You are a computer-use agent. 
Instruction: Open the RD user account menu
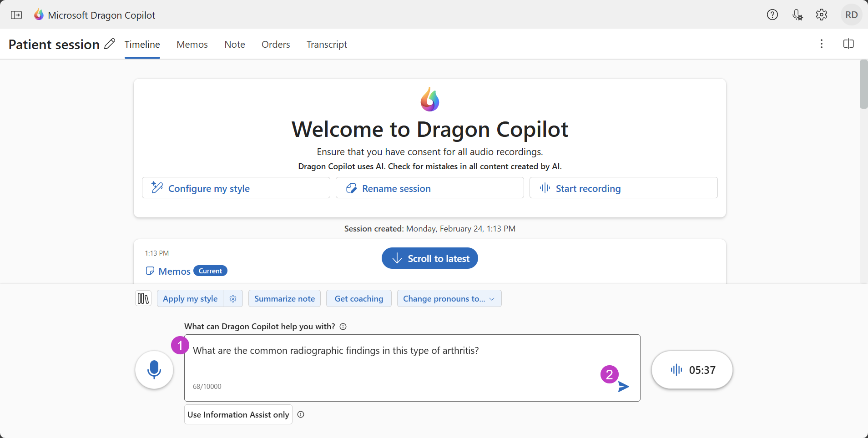click(851, 15)
